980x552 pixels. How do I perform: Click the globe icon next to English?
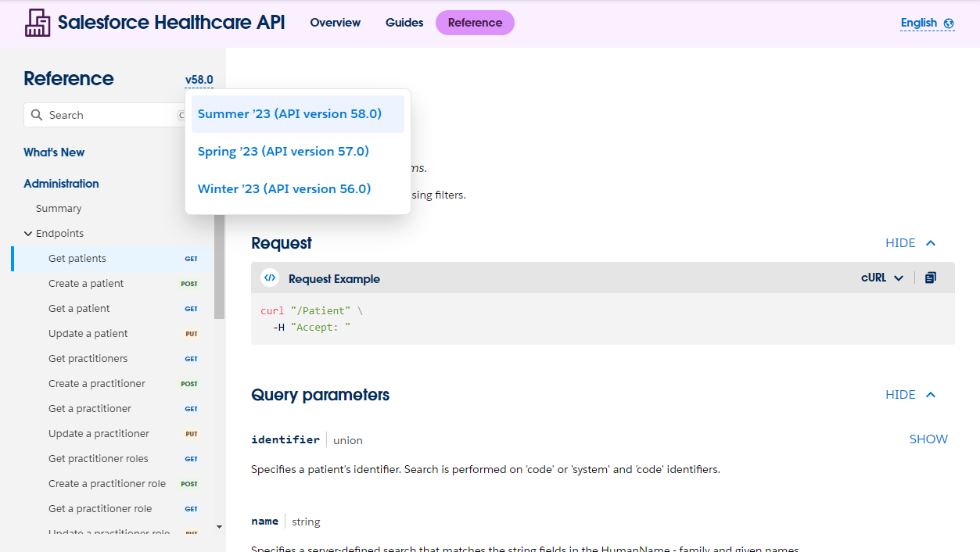tap(949, 23)
